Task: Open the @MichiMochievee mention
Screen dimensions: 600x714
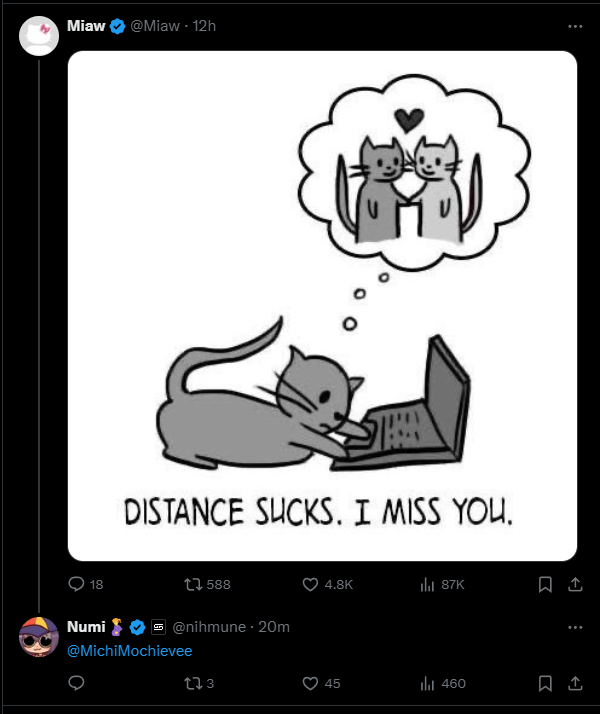Action: 129,651
